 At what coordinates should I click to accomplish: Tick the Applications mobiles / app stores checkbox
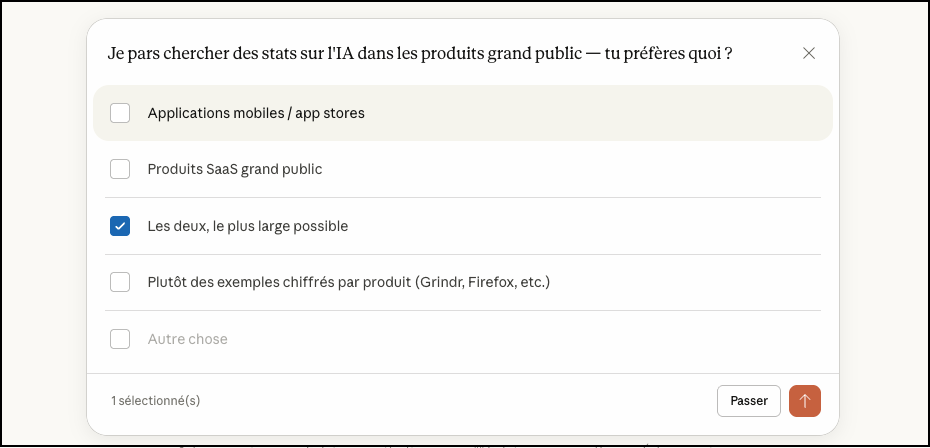120,113
